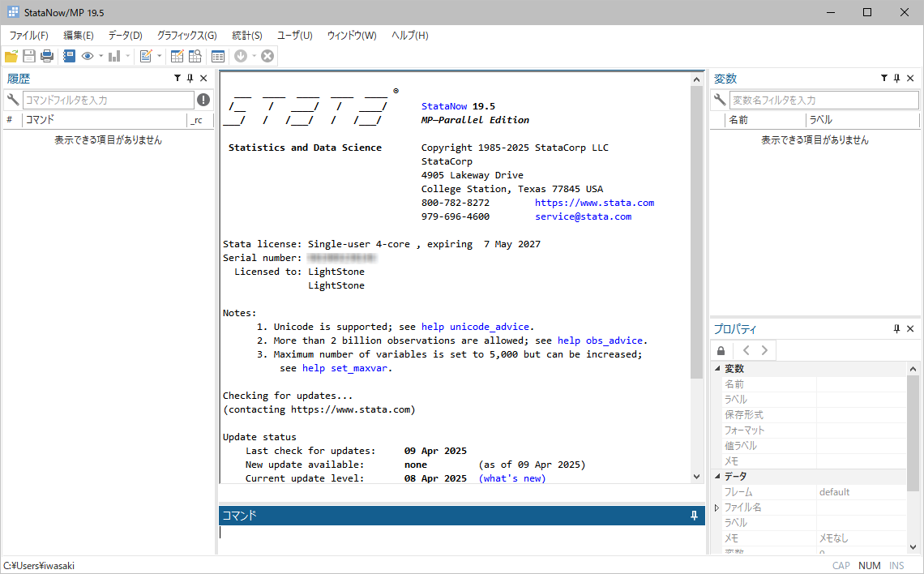Open the Do-file Editor dropdown arrow
Image resolution: width=924 pixels, height=574 pixels.
(159, 57)
